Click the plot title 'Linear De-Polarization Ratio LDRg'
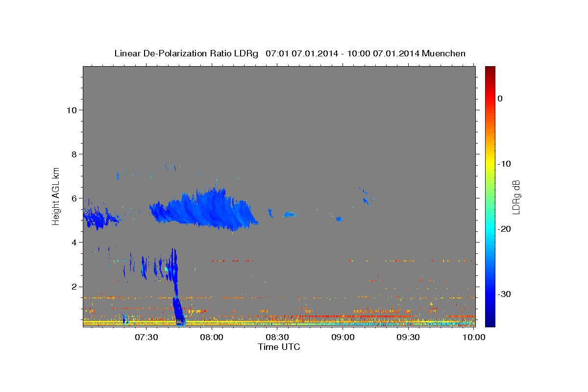This screenshot has height=392, width=588. (x=186, y=53)
